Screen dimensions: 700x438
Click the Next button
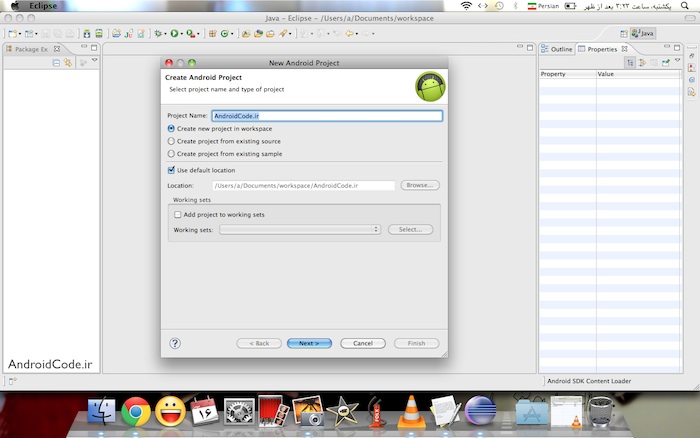click(309, 343)
